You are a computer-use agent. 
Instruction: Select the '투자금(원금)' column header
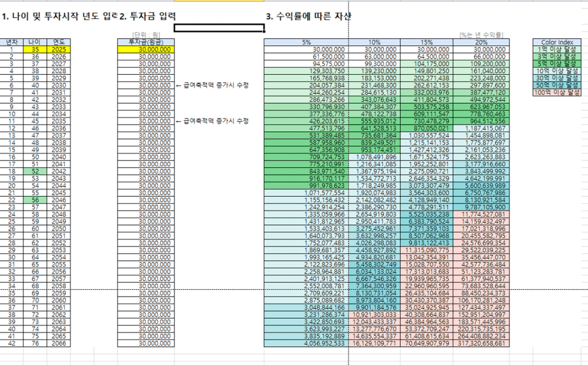[146, 43]
